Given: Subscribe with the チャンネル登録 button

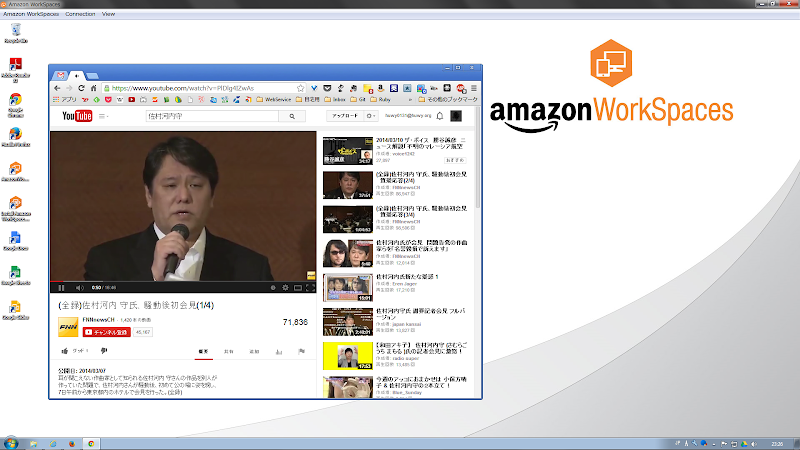Looking at the screenshot, I should pos(107,332).
